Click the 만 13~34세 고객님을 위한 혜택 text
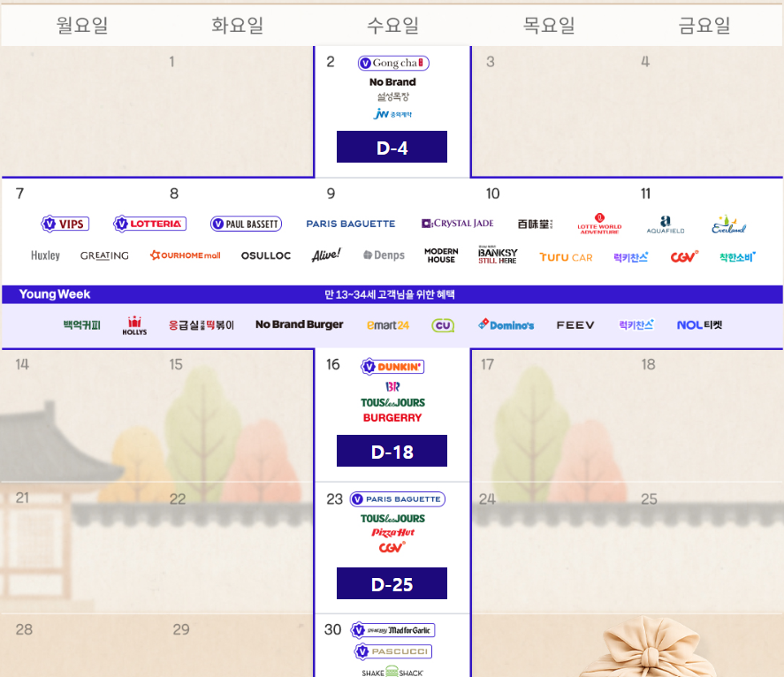 coord(390,294)
